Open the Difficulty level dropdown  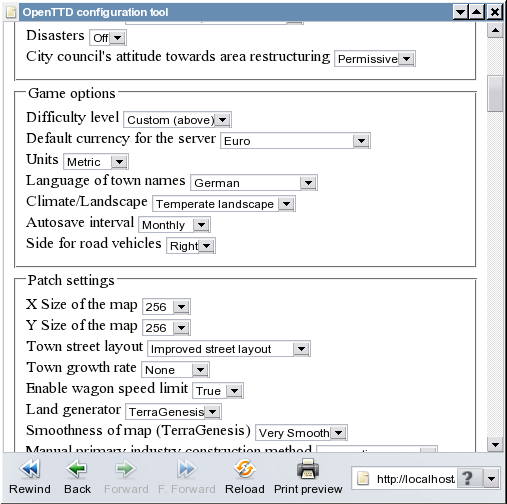click(x=177, y=120)
